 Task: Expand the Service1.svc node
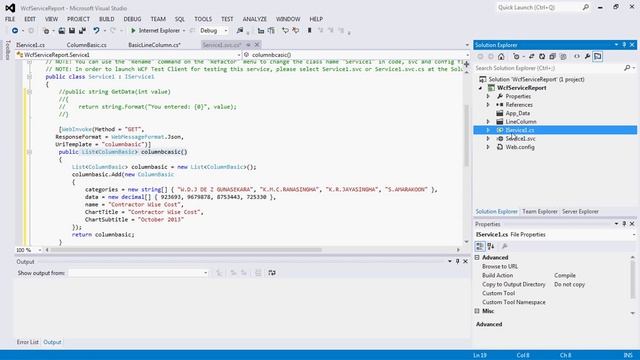point(488,139)
